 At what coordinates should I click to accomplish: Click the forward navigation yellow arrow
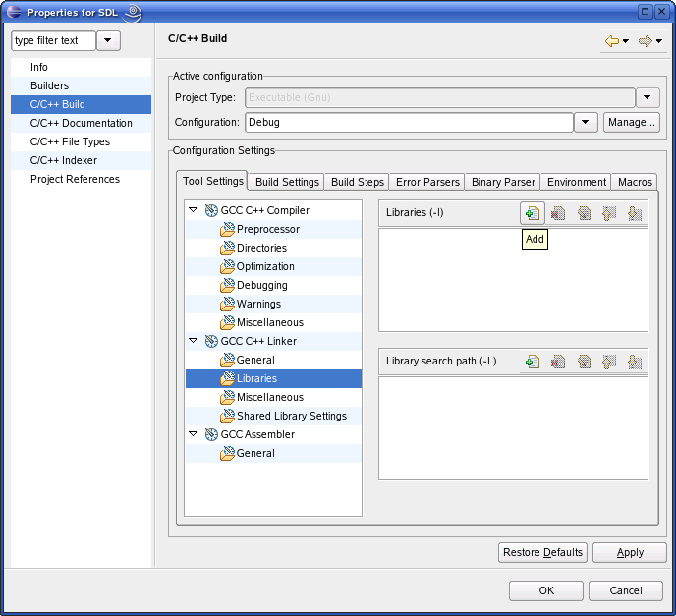coord(645,41)
